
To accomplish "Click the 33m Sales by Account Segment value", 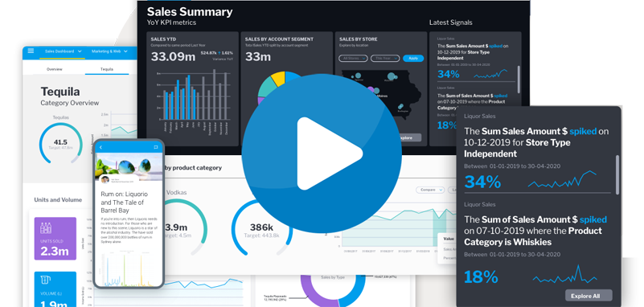I will pos(258,56).
